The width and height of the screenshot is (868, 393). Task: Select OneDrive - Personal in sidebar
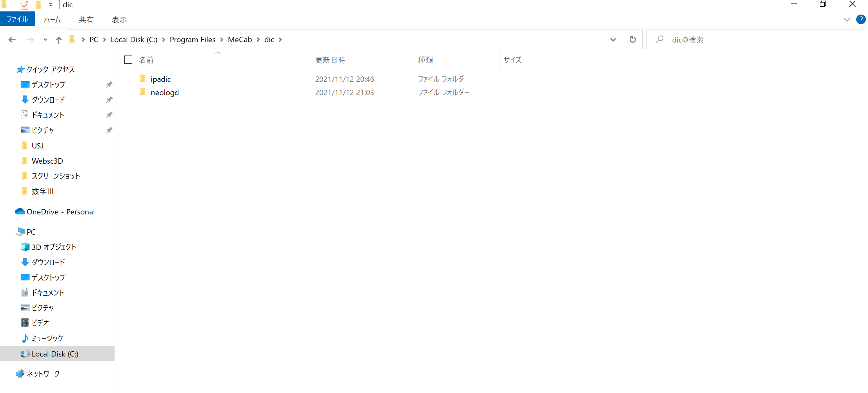tap(60, 212)
